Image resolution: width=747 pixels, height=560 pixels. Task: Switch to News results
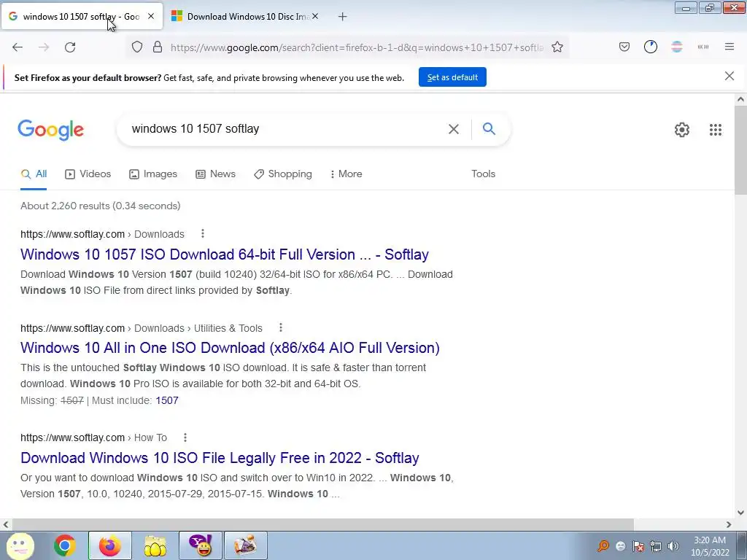[x=215, y=174]
